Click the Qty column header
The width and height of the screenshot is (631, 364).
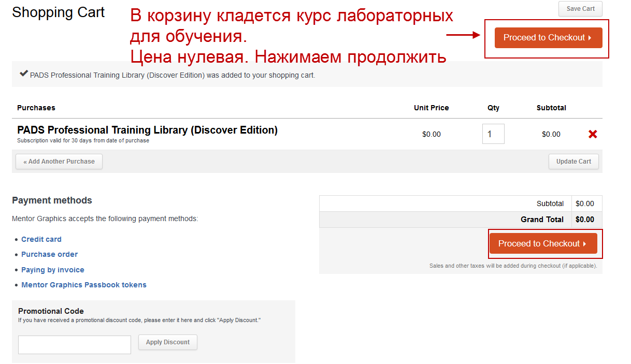pyautogui.click(x=493, y=108)
